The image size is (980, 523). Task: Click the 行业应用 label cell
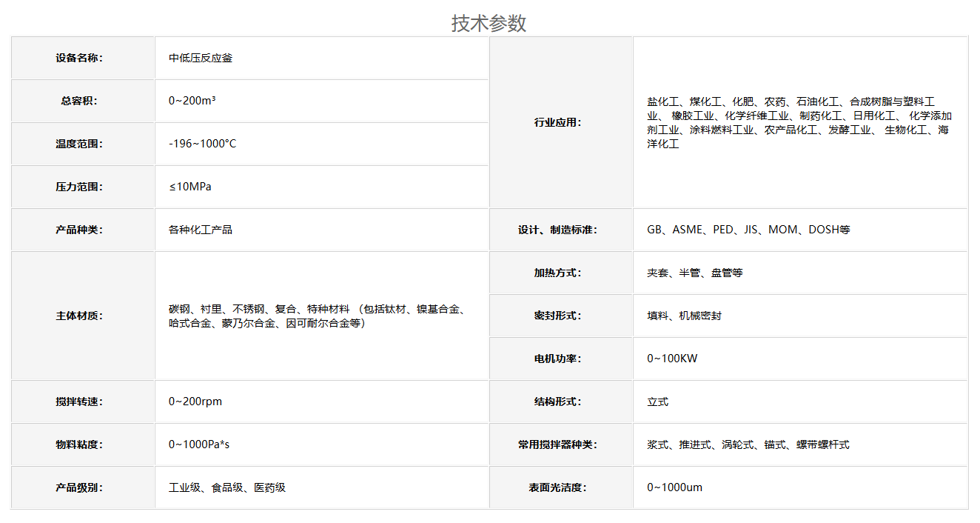(x=558, y=122)
